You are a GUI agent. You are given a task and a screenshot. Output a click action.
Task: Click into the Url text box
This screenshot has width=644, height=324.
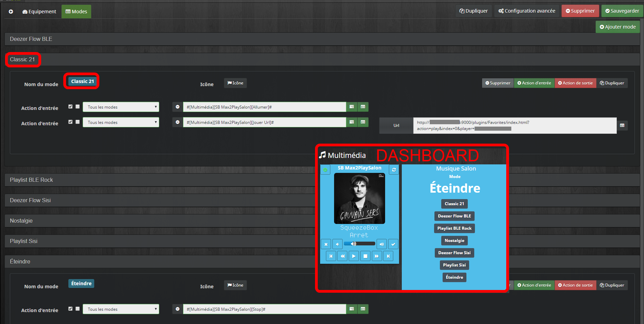(515, 126)
